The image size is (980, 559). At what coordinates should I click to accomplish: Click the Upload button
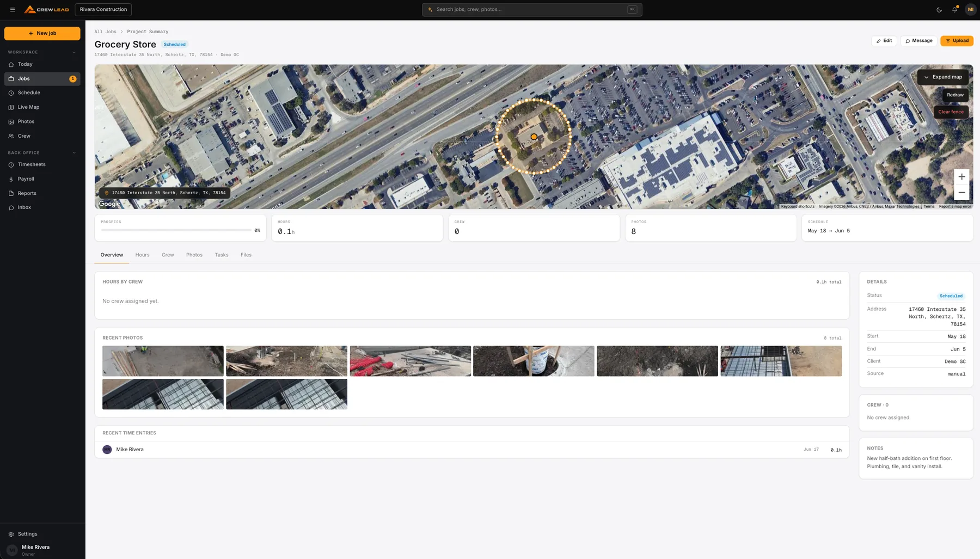pyautogui.click(x=957, y=41)
